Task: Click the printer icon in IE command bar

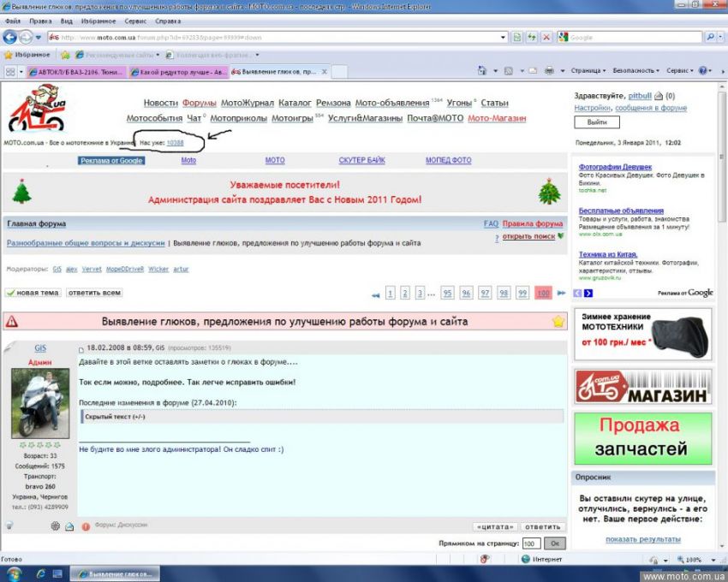Action: coord(548,71)
